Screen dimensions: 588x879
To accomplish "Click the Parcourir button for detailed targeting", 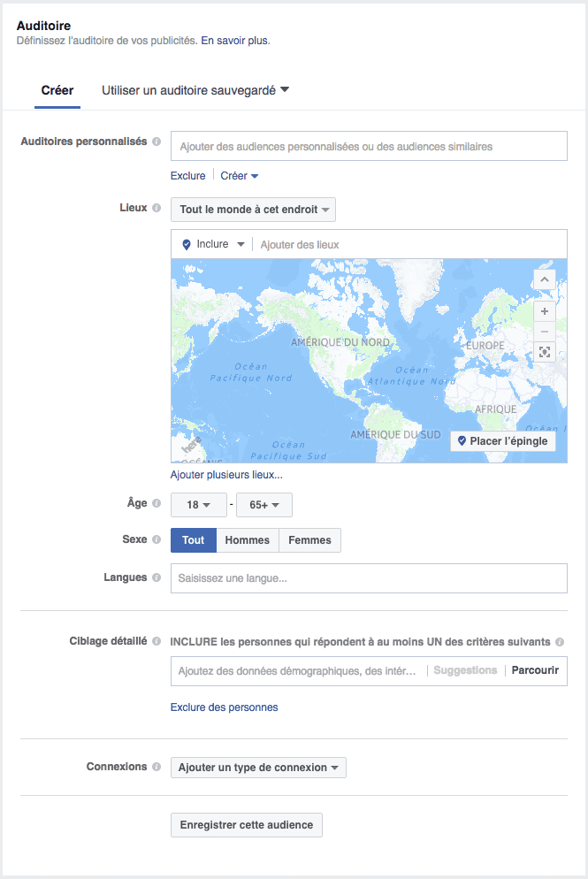I will click(534, 670).
